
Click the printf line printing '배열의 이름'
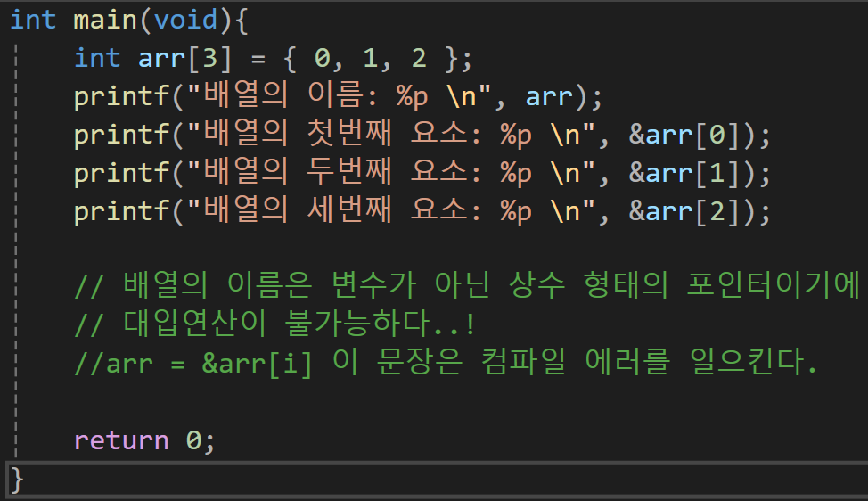338,95
